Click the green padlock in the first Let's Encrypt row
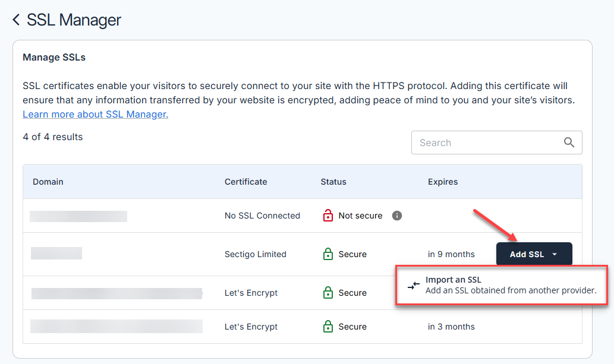Viewport: 614px width, 364px height. click(328, 293)
